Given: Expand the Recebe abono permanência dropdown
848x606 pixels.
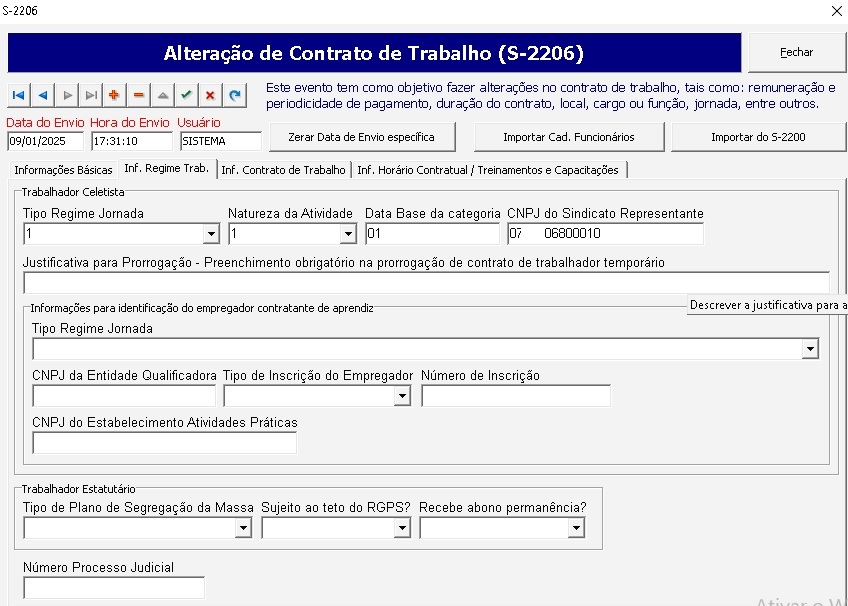Looking at the screenshot, I should click(576, 528).
